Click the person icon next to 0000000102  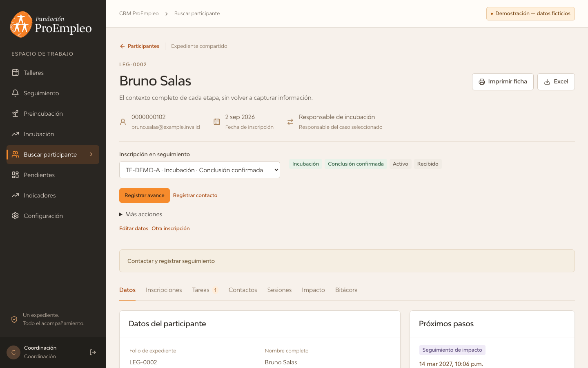[123, 122]
